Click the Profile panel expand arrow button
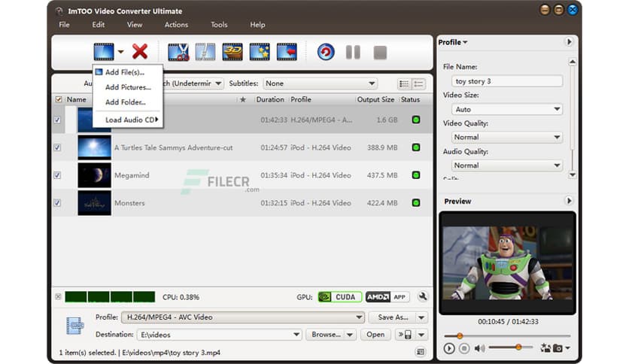Screen dimensions: 629x364 pos(569,41)
